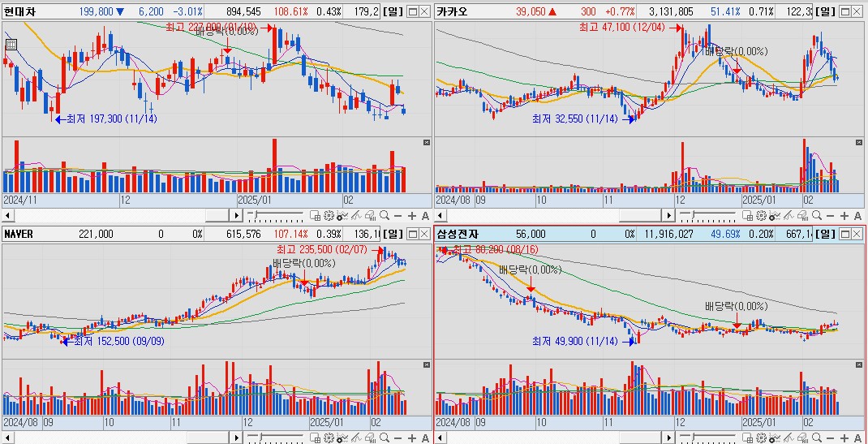Adjust the candle zoom slider in NAVER toolbar
The width and height of the screenshot is (868, 444).
point(275,438)
